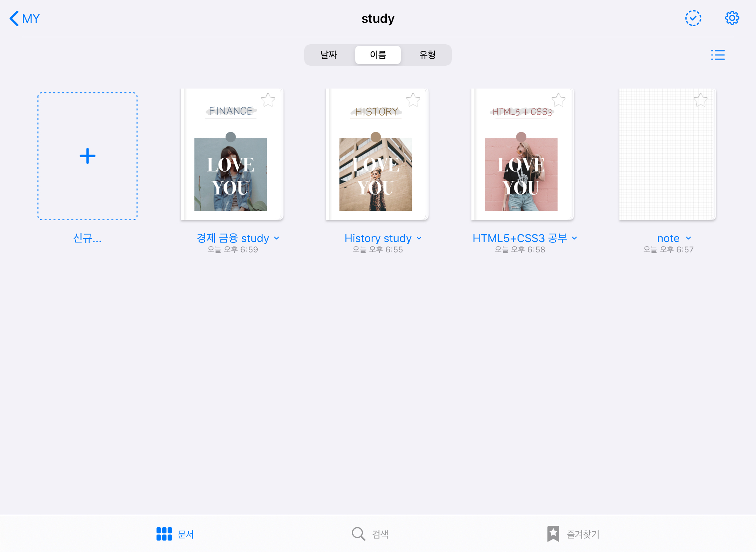The width and height of the screenshot is (756, 552).
Task: Tap the dashed-circle select documents icon
Action: (x=693, y=18)
